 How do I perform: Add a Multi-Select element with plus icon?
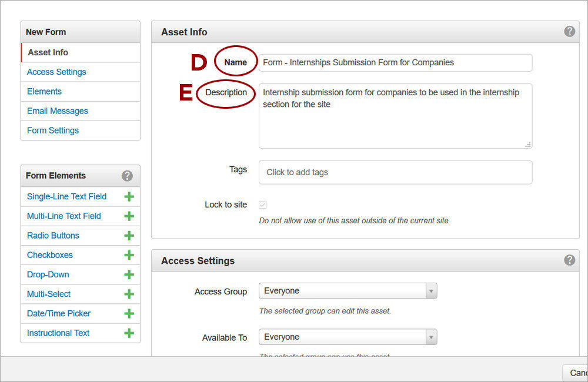(129, 294)
